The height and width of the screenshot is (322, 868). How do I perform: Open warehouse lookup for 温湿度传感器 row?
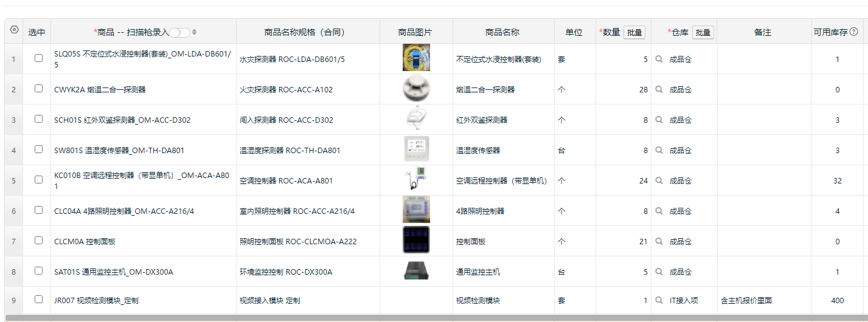659,151
